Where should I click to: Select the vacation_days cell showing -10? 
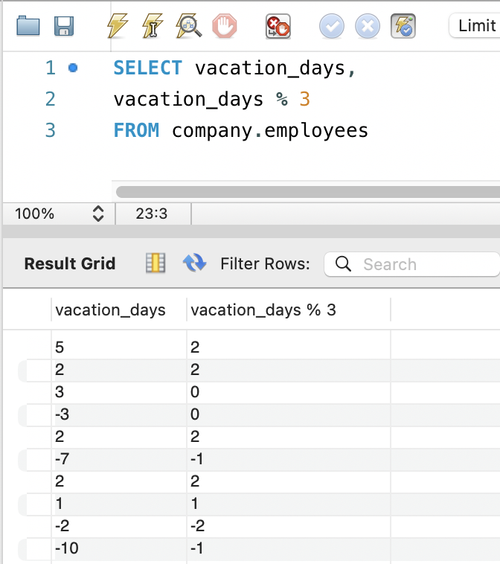119,548
